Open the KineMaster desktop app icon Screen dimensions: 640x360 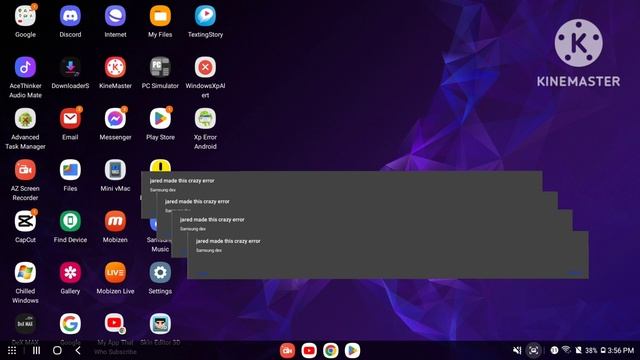click(115, 67)
